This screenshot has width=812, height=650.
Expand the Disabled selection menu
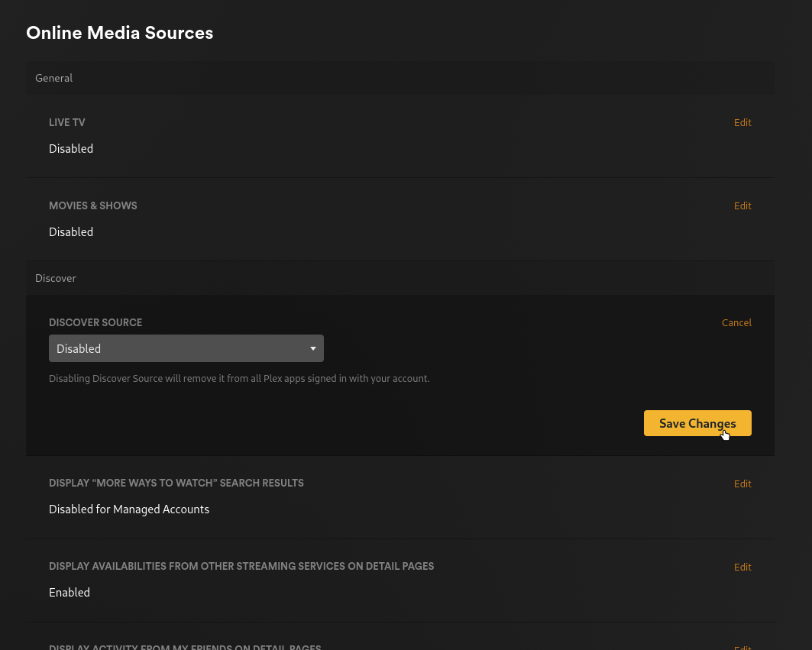point(186,348)
